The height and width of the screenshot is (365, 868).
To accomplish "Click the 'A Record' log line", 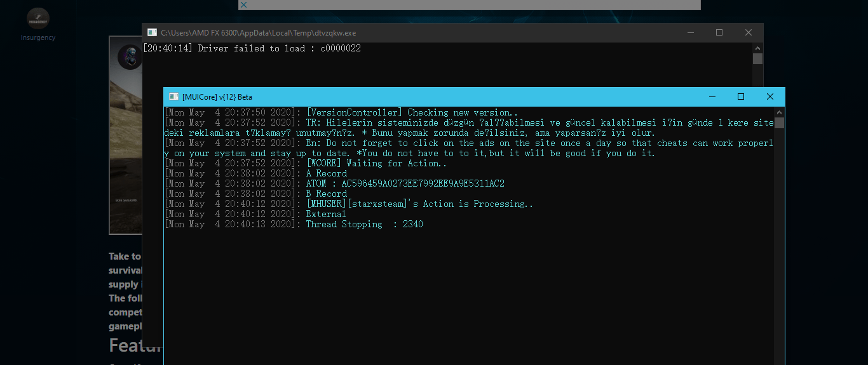I will click(x=256, y=173).
